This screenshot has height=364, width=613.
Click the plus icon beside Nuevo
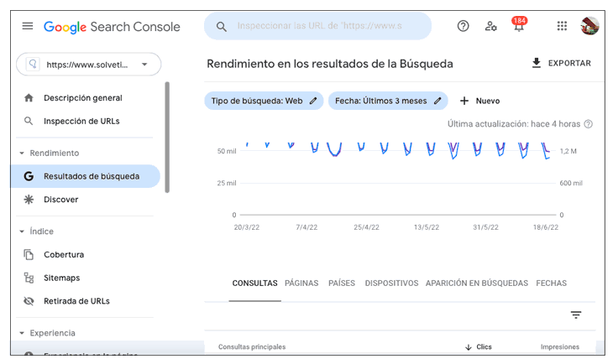click(464, 101)
